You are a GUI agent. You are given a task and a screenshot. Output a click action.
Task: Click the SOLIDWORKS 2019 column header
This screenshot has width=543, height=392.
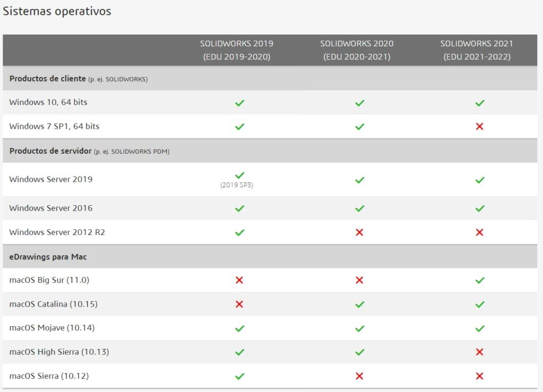point(237,50)
